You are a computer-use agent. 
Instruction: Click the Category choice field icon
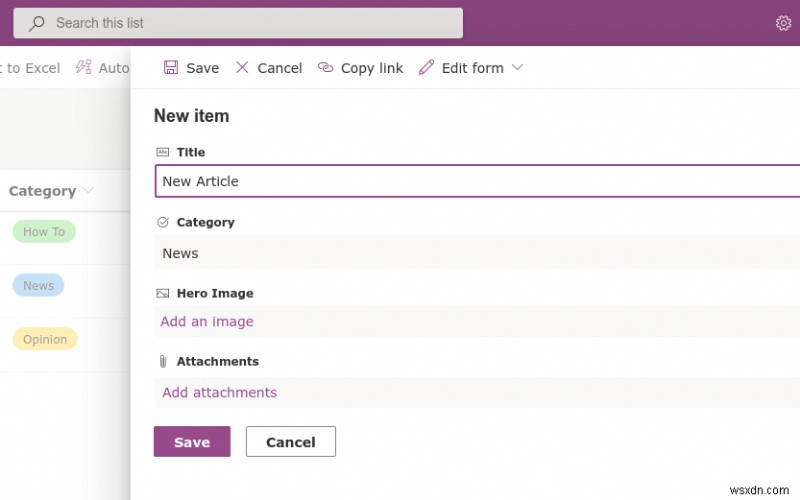[x=163, y=222]
